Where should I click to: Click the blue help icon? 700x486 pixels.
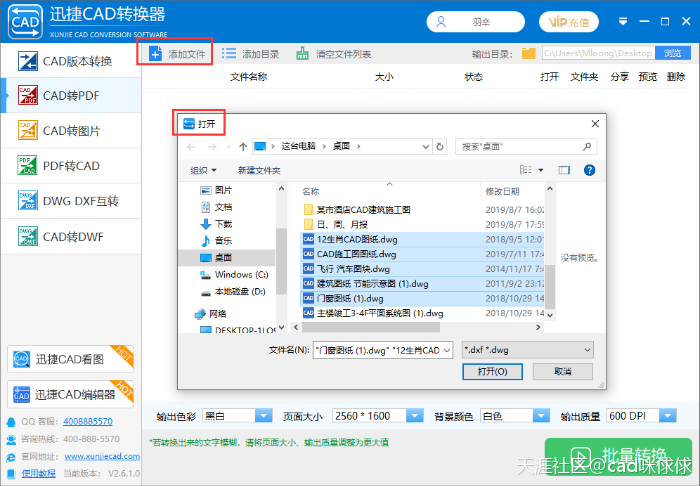[x=589, y=170]
